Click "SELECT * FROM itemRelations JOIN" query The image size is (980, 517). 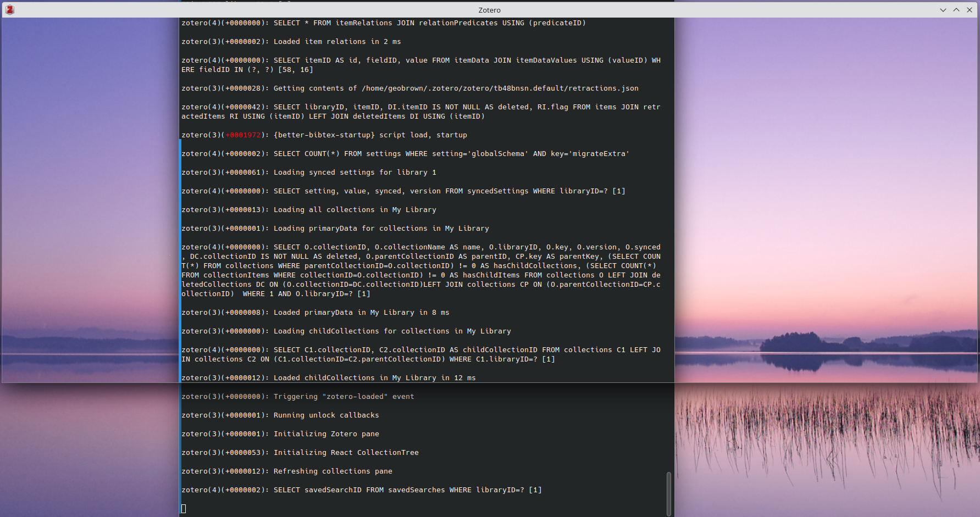(384, 23)
